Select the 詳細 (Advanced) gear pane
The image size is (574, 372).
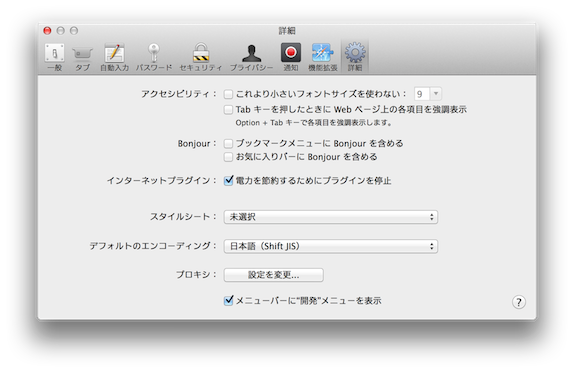[x=355, y=57]
